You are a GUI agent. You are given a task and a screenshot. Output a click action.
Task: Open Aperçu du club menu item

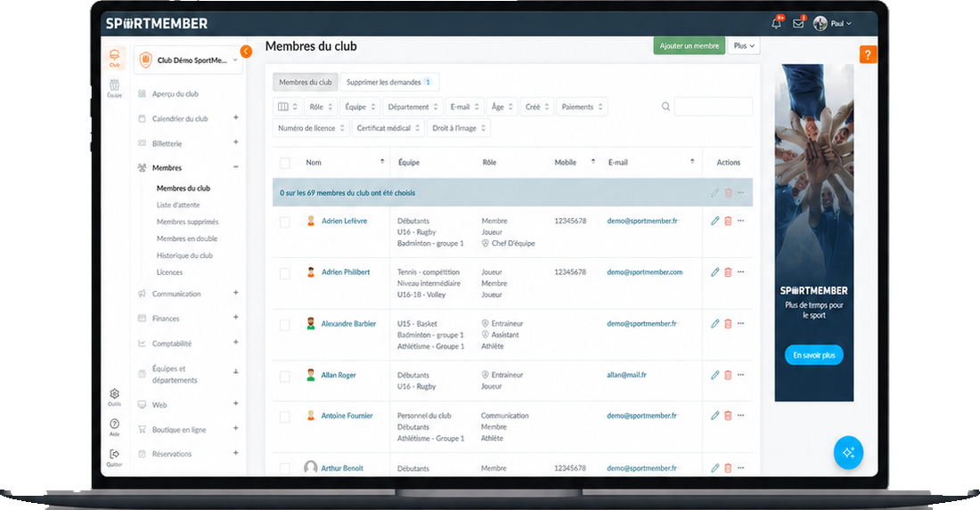[175, 93]
